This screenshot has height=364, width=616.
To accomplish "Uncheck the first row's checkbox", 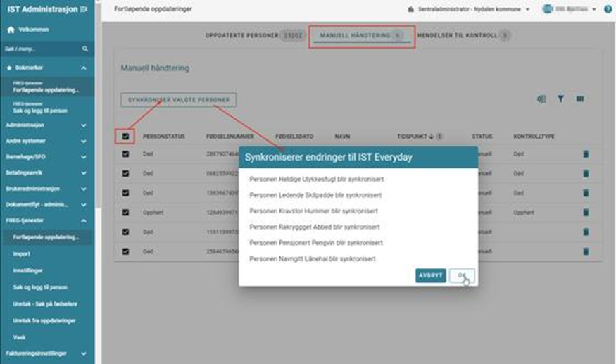I will click(126, 153).
